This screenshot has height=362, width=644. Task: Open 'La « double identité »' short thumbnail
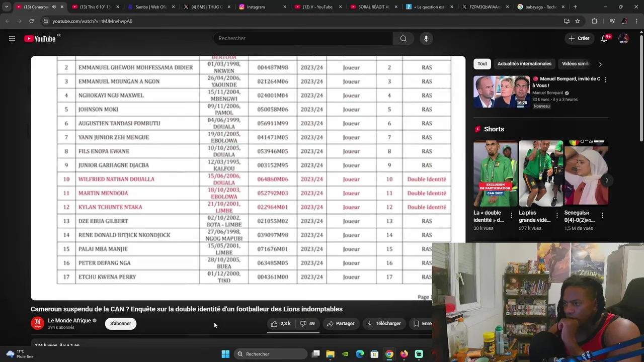pos(495,173)
